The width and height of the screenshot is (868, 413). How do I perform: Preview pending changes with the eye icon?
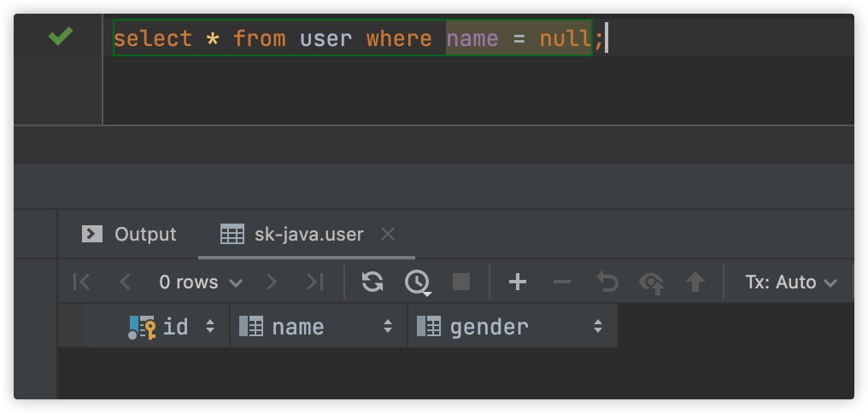[x=652, y=282]
